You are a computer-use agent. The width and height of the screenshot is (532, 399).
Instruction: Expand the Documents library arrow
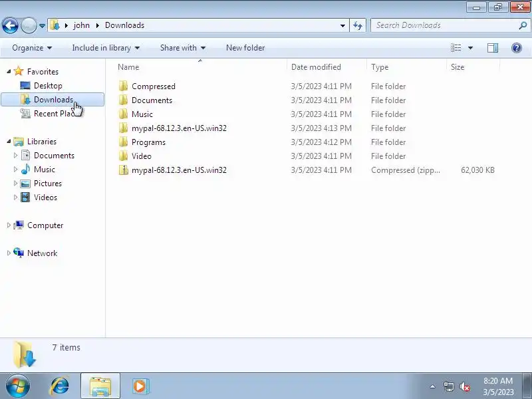click(15, 155)
